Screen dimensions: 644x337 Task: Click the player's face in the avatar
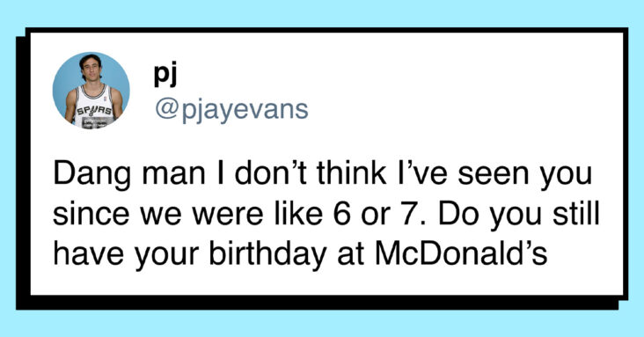(91, 69)
